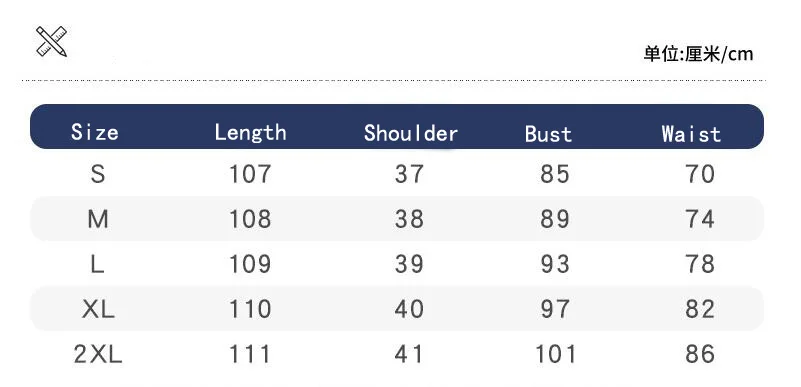The width and height of the screenshot is (801, 387).
Task: Select the L size row label
Action: click(x=97, y=264)
